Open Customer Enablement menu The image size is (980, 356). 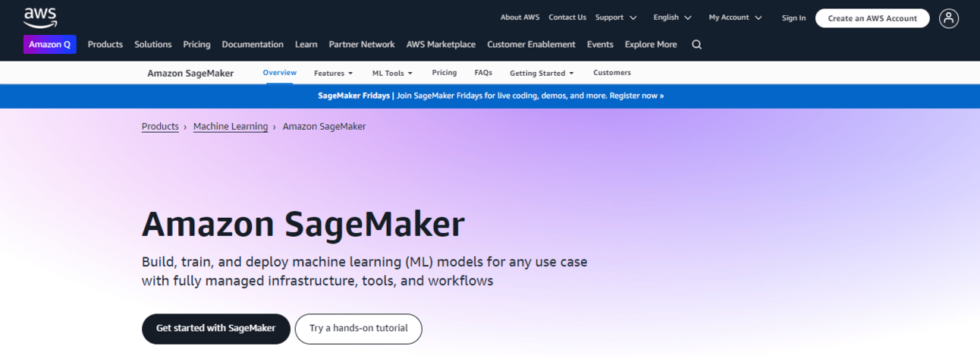531,45
